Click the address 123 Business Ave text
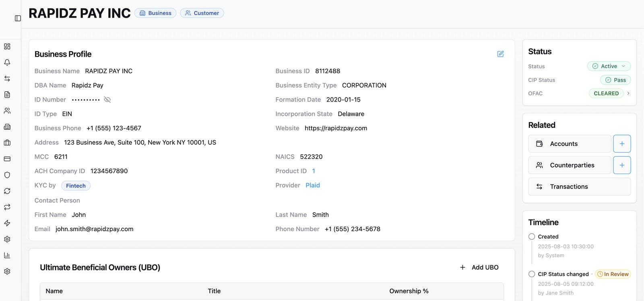The width and height of the screenshot is (644, 301). point(140,143)
